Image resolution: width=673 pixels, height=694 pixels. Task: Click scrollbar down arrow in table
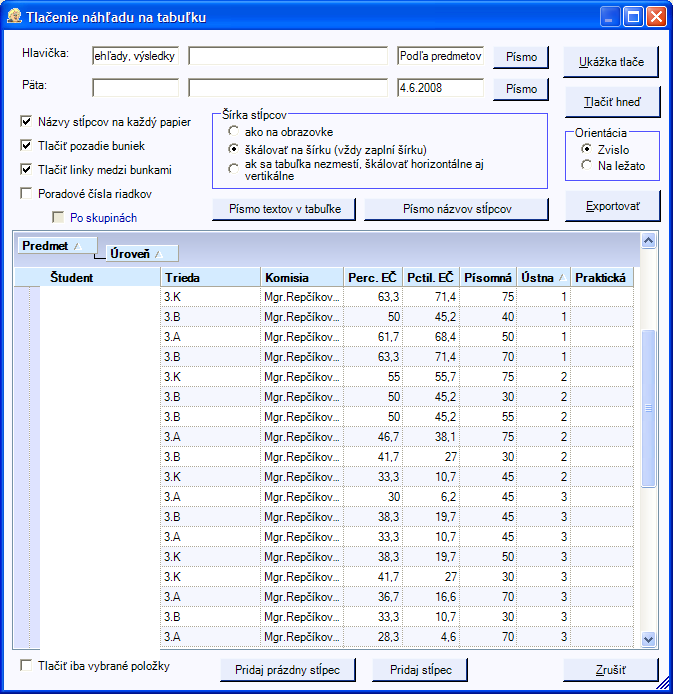(648, 639)
